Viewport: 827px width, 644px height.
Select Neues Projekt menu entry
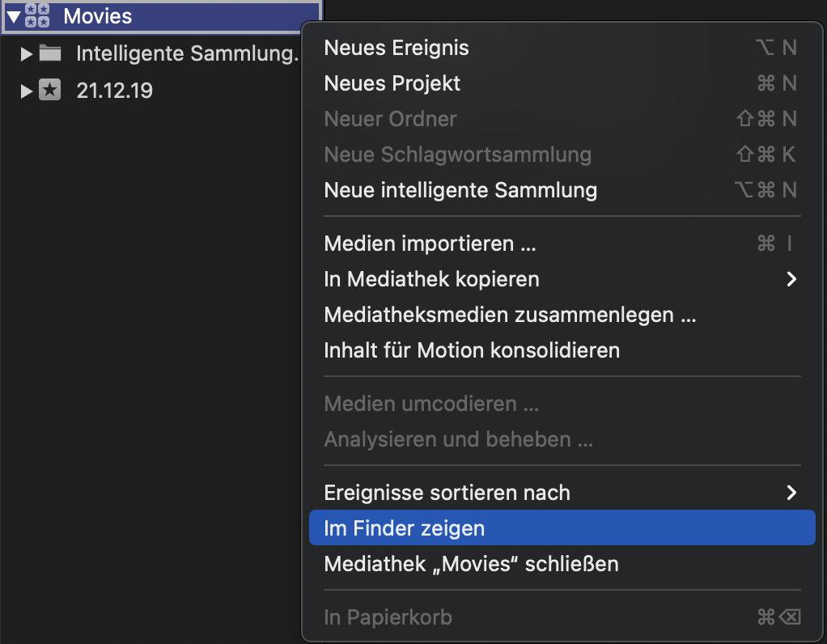tap(392, 83)
